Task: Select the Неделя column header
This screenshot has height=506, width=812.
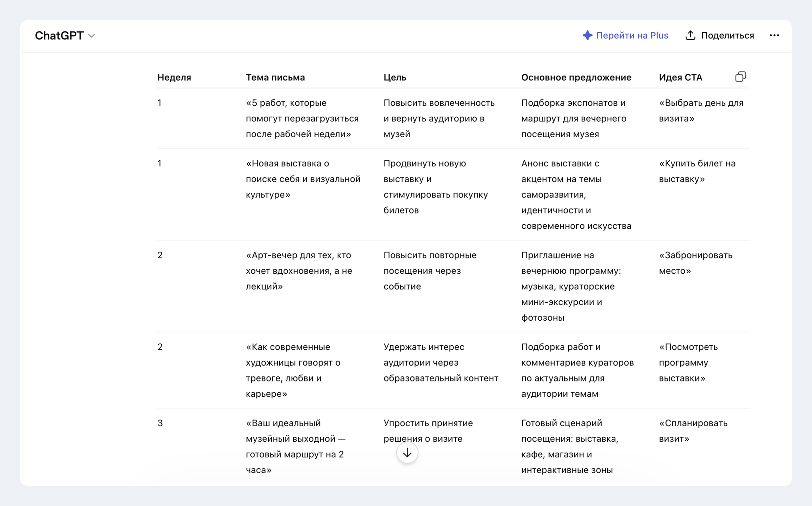Action: 174,77
